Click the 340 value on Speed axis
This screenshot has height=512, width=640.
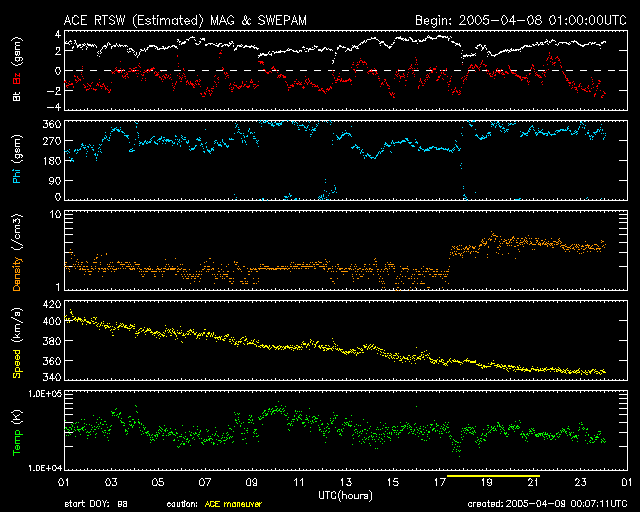[x=47, y=378]
